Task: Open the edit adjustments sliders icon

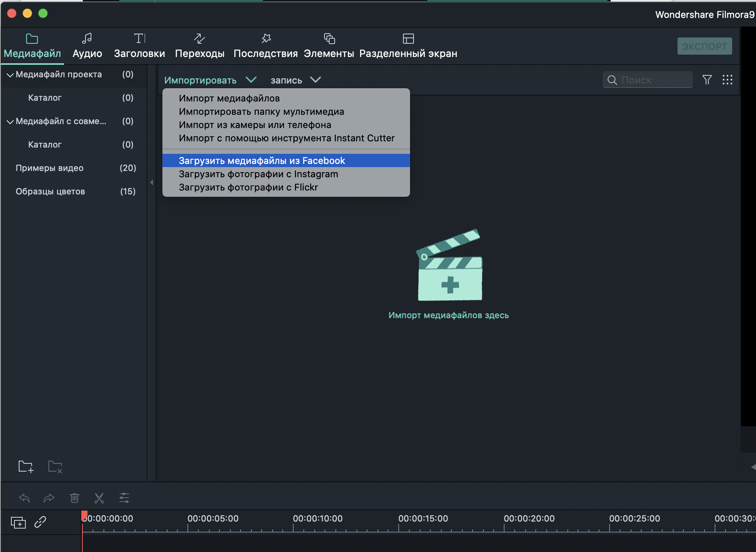Action: [124, 498]
